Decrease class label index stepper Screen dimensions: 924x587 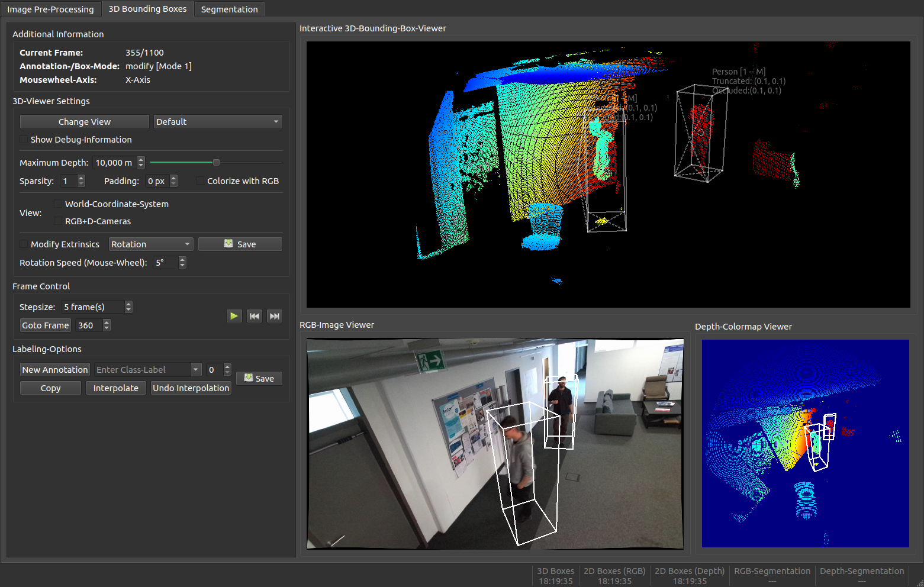click(x=227, y=373)
